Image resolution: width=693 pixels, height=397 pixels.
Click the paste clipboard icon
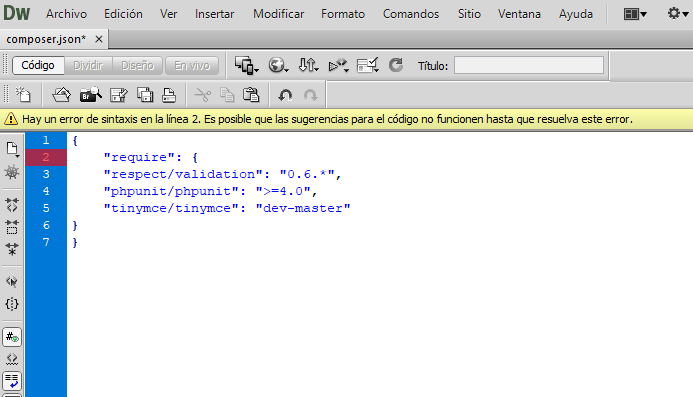pyautogui.click(x=251, y=95)
